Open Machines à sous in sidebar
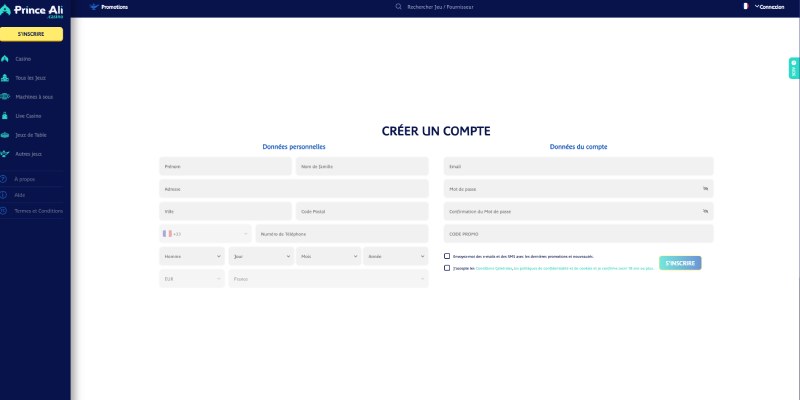800x400 pixels. point(34,97)
